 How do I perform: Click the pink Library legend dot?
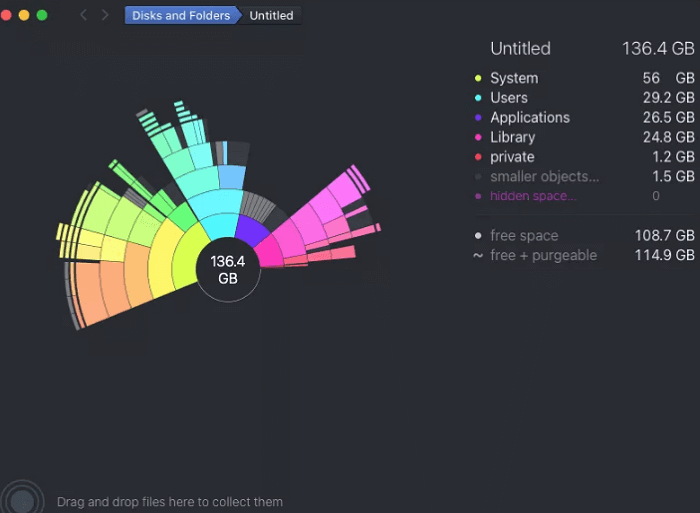(478, 137)
